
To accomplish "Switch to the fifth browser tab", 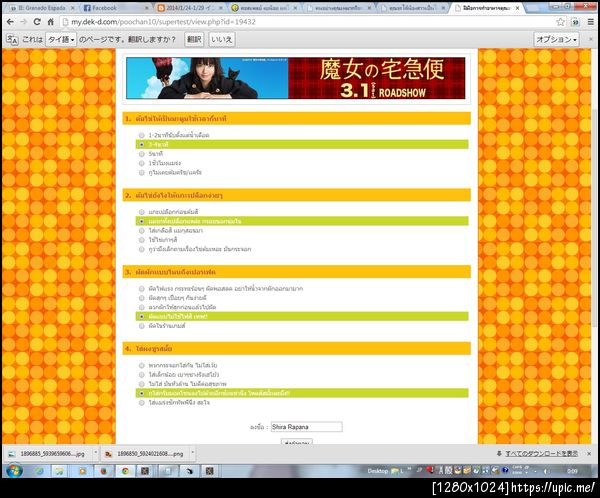I will [x=338, y=8].
